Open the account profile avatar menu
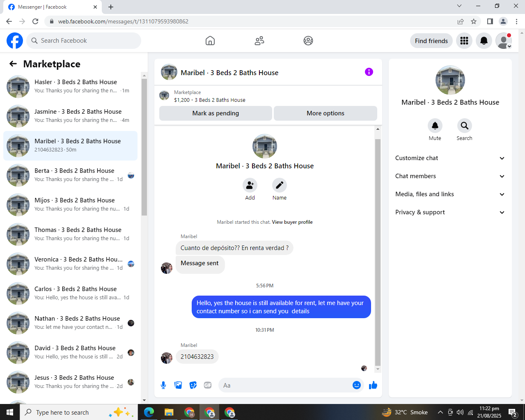Screen dimensions: 525x420 click(504, 41)
